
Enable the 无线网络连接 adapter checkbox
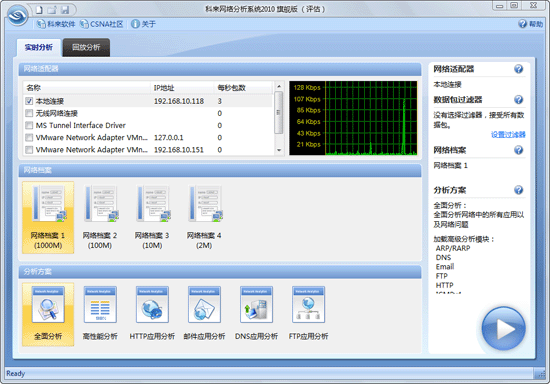29,113
